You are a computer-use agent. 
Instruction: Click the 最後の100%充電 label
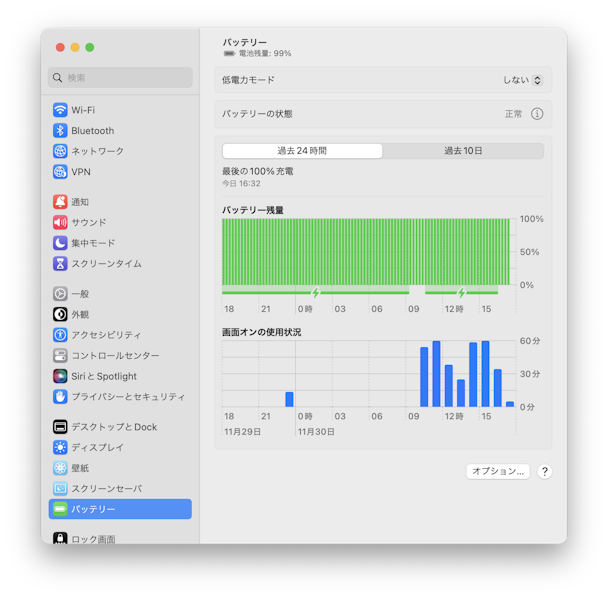click(257, 171)
